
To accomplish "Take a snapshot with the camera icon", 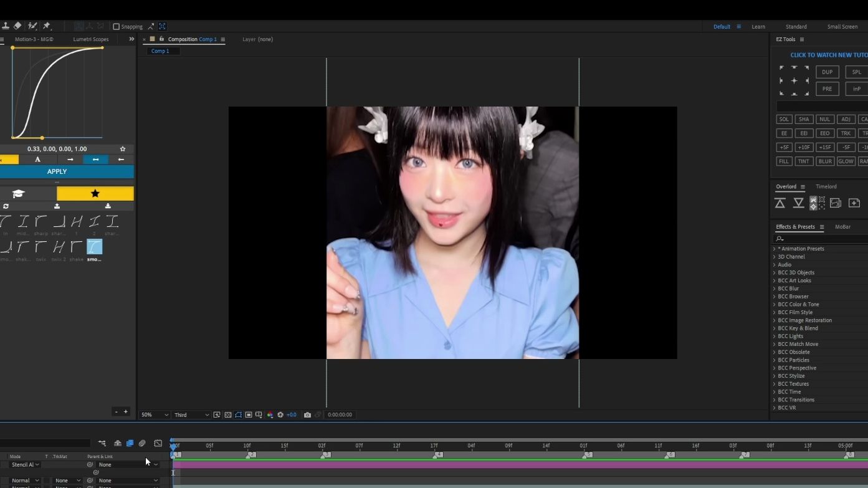I will click(x=307, y=415).
